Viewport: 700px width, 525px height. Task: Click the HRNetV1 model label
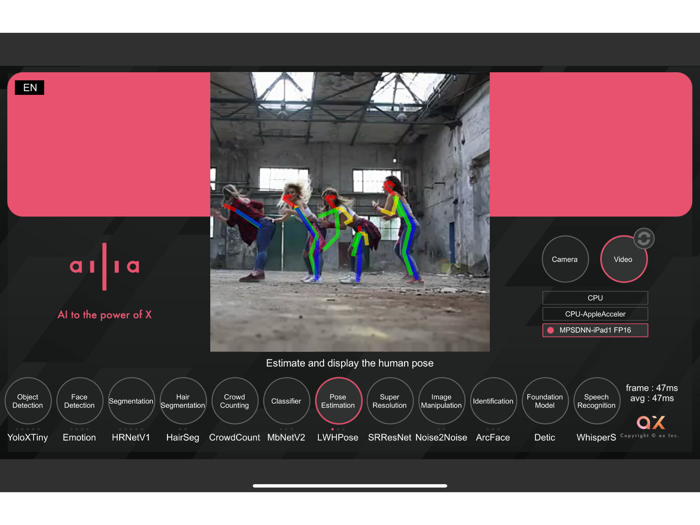[131, 438]
